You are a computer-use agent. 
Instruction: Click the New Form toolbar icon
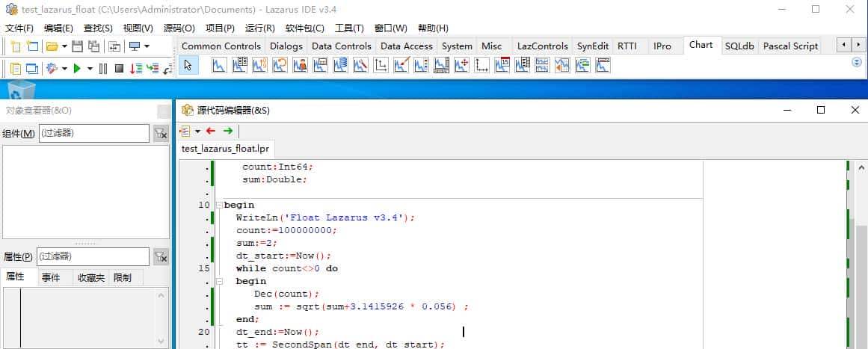pyautogui.click(x=33, y=46)
